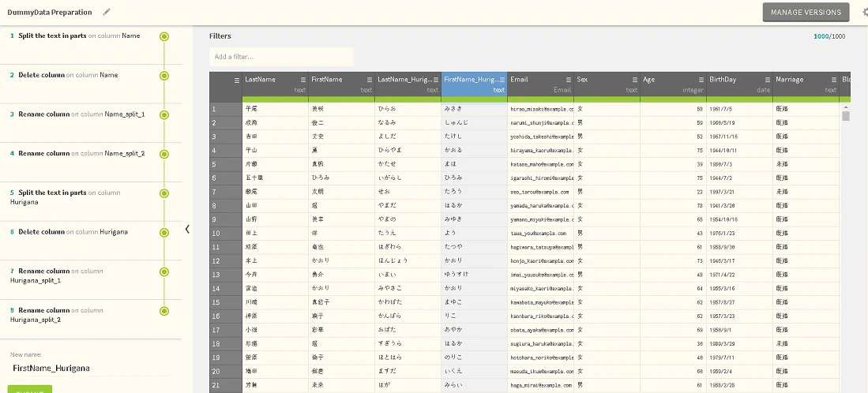The width and height of the screenshot is (868, 393).
Task: Click the LastName column header
Action: click(x=275, y=84)
